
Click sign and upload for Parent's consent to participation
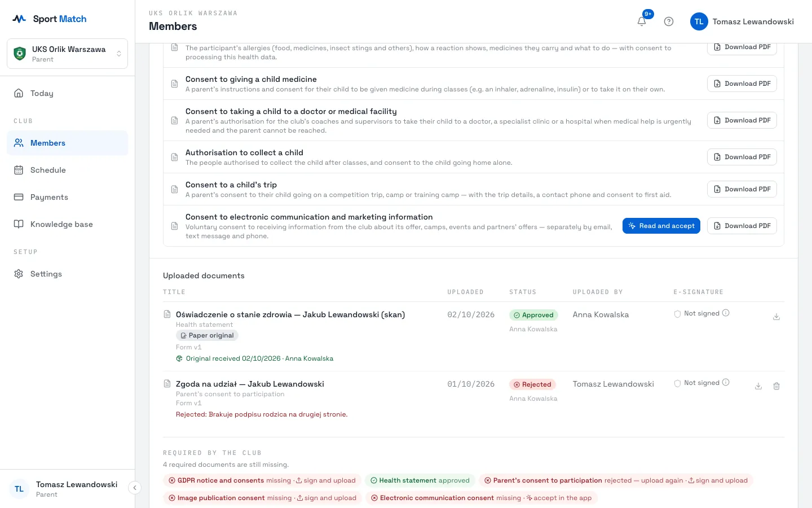(x=717, y=480)
